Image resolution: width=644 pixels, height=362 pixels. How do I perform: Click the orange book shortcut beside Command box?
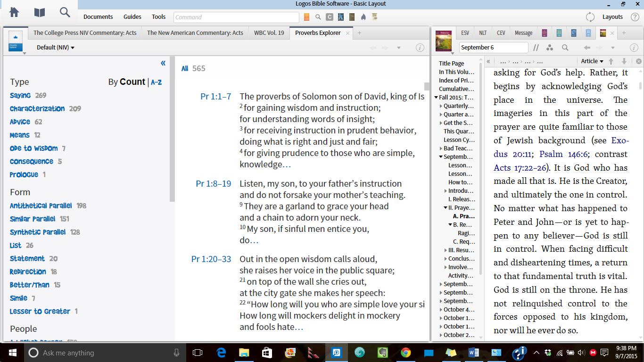point(307,17)
